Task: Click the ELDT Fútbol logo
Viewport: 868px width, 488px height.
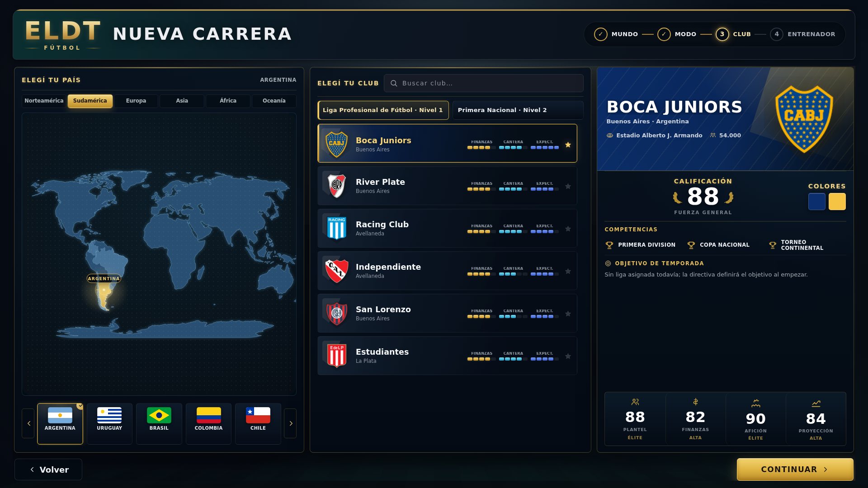Action: click(x=62, y=35)
